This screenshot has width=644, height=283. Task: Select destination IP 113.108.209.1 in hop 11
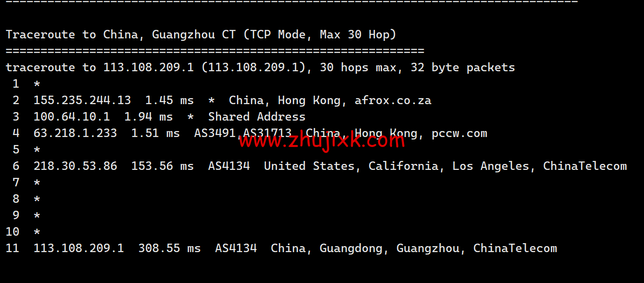(x=79, y=249)
